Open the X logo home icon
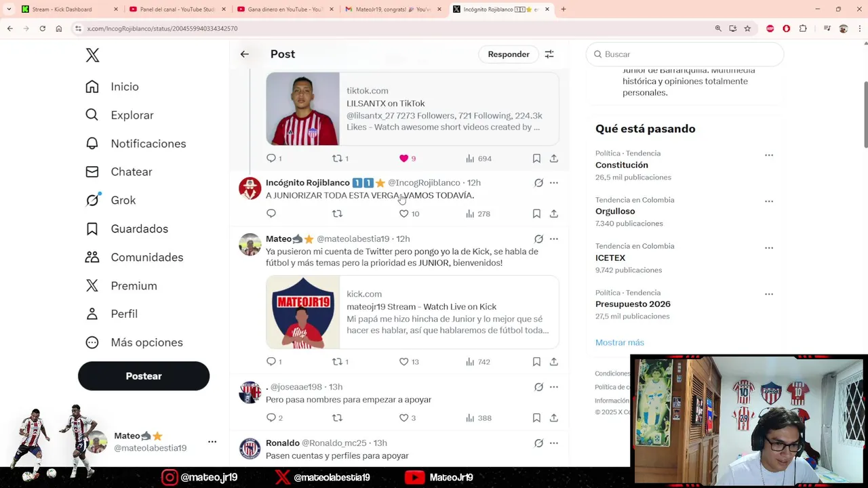This screenshot has height=488, width=868. 93,55
